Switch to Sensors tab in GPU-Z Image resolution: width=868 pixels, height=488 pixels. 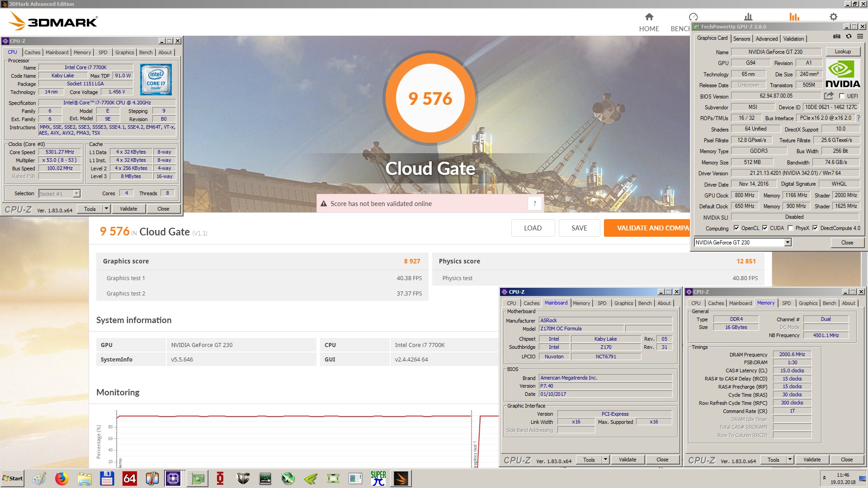tap(741, 39)
